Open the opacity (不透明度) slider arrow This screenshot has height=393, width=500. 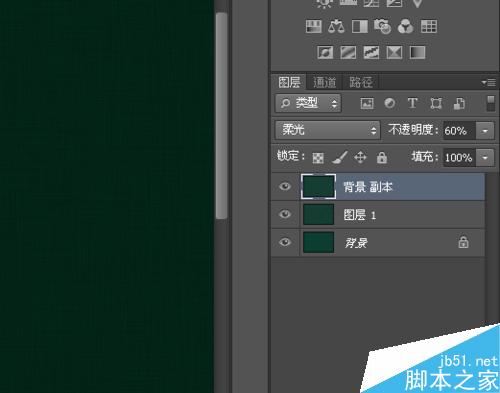(x=485, y=131)
